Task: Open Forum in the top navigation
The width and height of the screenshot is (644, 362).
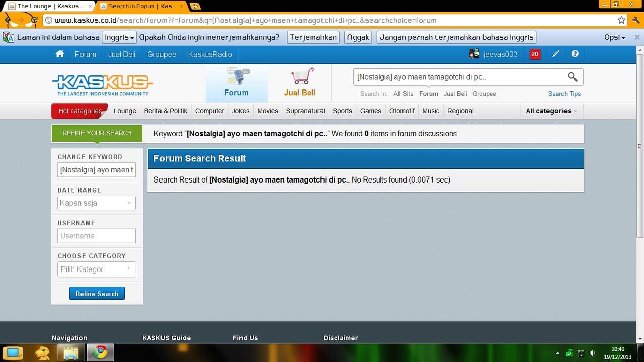Action: click(x=86, y=54)
